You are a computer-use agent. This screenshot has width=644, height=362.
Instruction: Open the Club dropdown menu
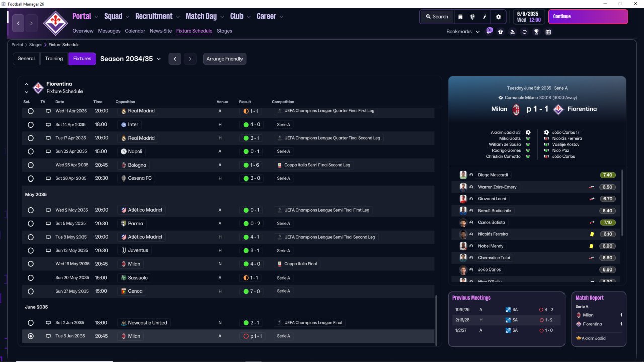pos(240,16)
